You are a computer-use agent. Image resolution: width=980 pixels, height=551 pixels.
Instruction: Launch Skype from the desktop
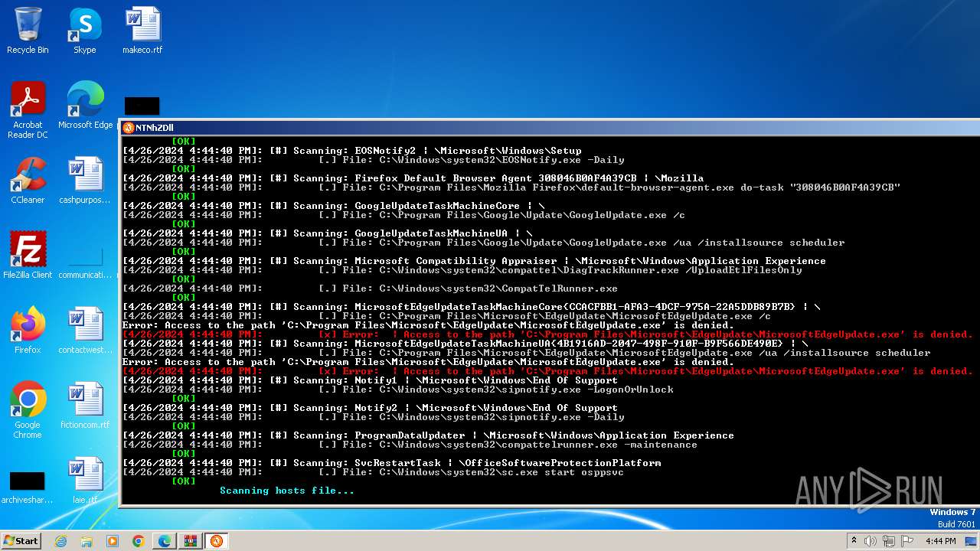click(85, 31)
